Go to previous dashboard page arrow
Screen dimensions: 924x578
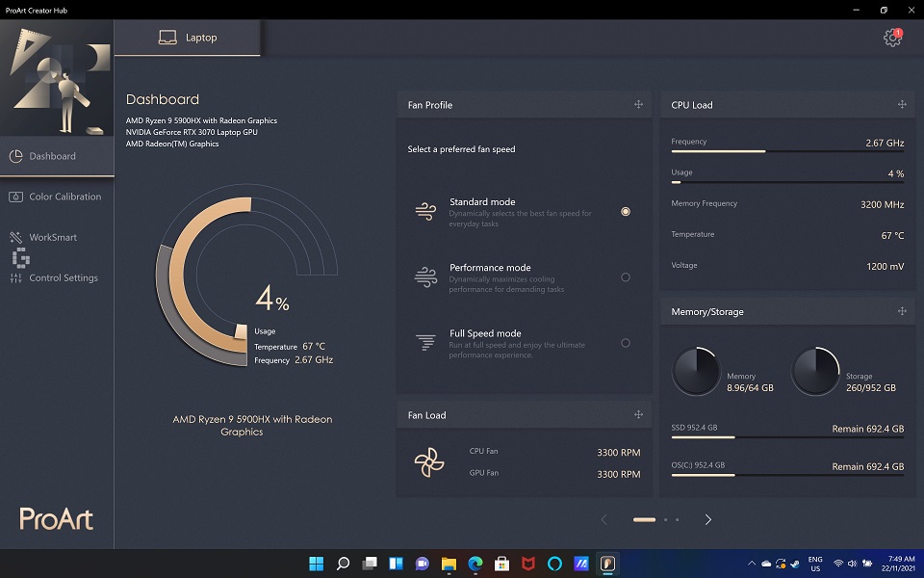[604, 519]
